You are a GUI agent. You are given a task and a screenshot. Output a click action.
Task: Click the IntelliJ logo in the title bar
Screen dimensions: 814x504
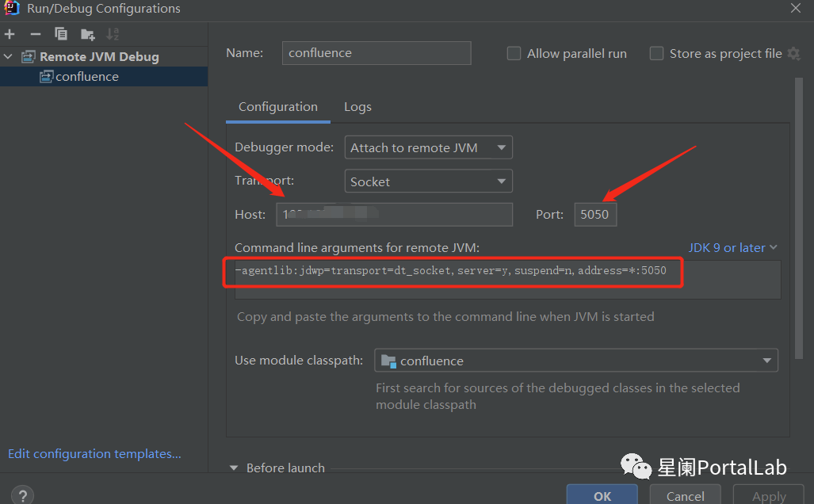11,8
